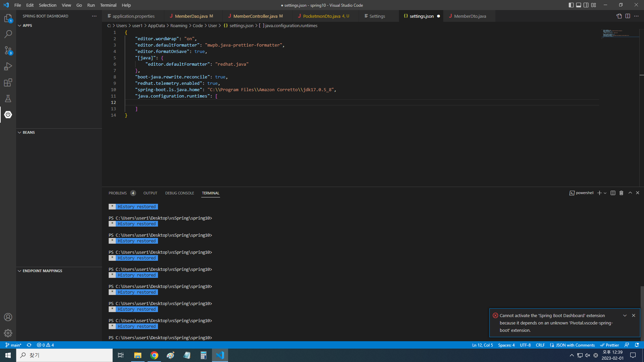The height and width of the screenshot is (362, 644).
Task: Select Spring Boot Dashboard power icon
Action: (x=8, y=115)
